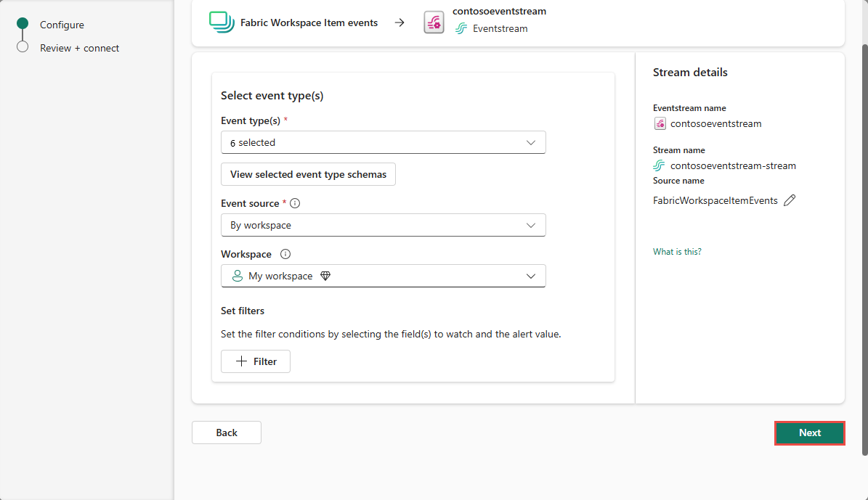This screenshot has height=500, width=868.
Task: Click the diamond premium icon beside My workspace
Action: 325,276
